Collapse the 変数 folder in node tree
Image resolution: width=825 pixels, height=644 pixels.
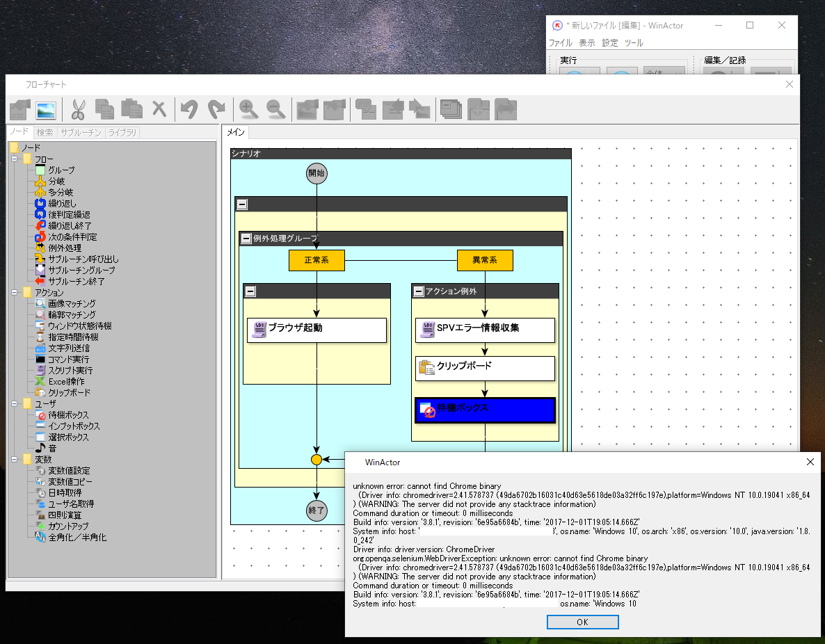point(14,459)
